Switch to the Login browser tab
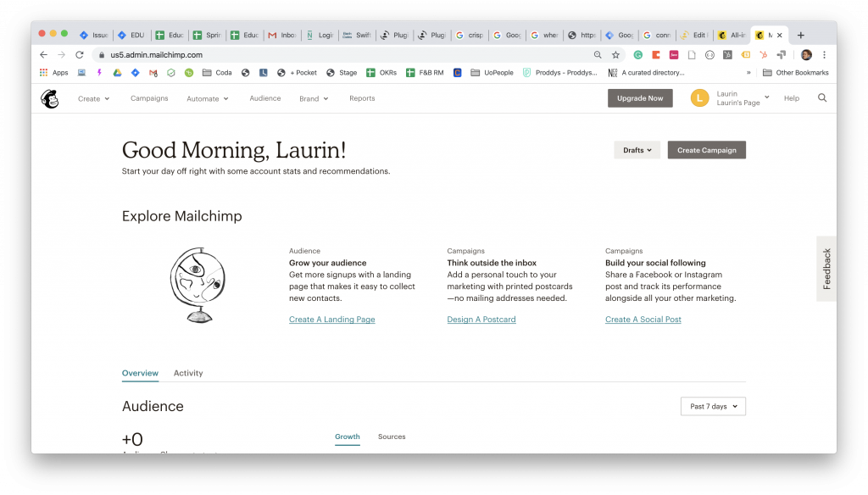 tap(320, 36)
